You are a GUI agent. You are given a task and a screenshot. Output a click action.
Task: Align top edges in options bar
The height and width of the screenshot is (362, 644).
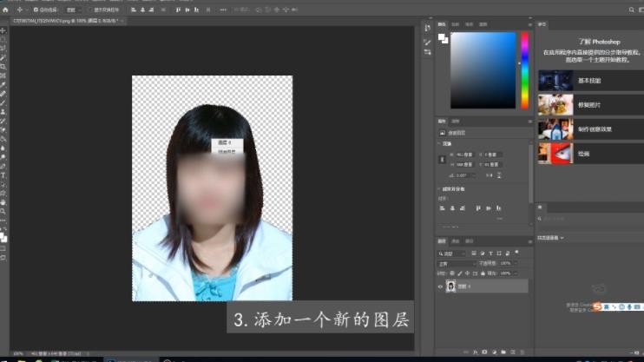pos(178,10)
